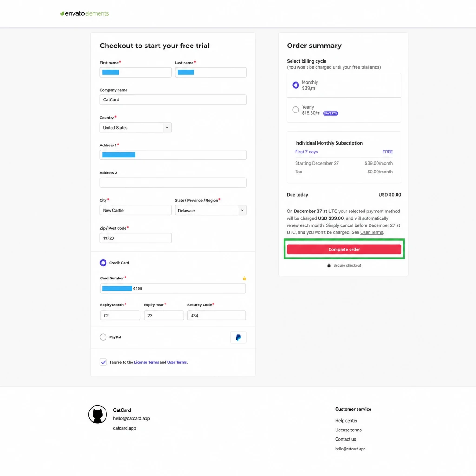Click the Secure checkout lock icon
The width and height of the screenshot is (476, 476).
pyautogui.click(x=329, y=265)
